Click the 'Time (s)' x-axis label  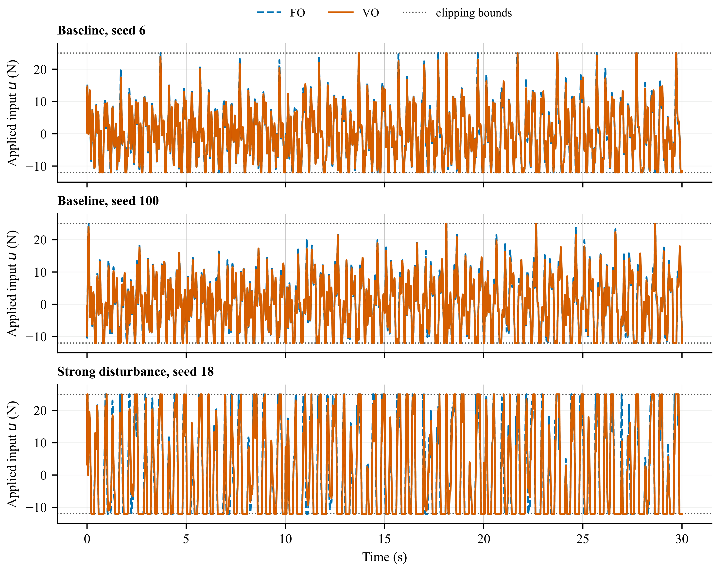385,557
